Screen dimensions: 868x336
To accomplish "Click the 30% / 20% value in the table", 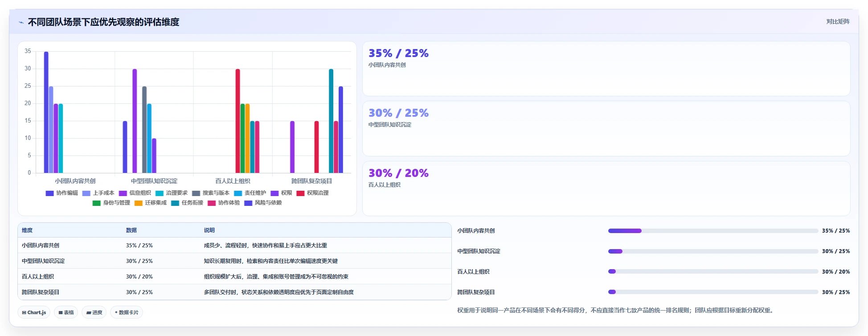I will click(139, 277).
